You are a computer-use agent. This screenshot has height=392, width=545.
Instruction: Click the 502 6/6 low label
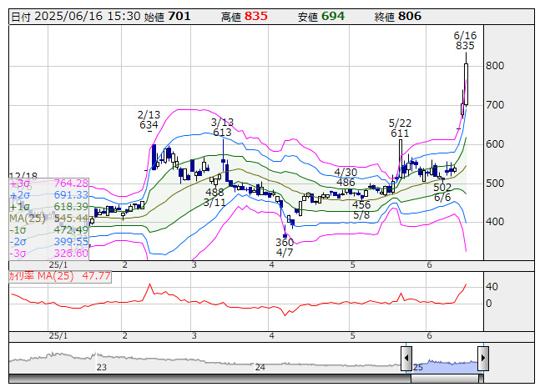(442, 193)
